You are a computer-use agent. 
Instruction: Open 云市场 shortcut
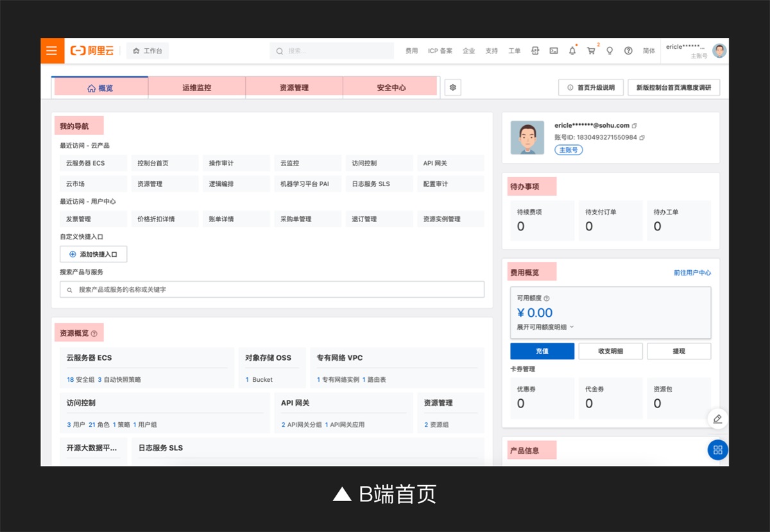tap(94, 184)
